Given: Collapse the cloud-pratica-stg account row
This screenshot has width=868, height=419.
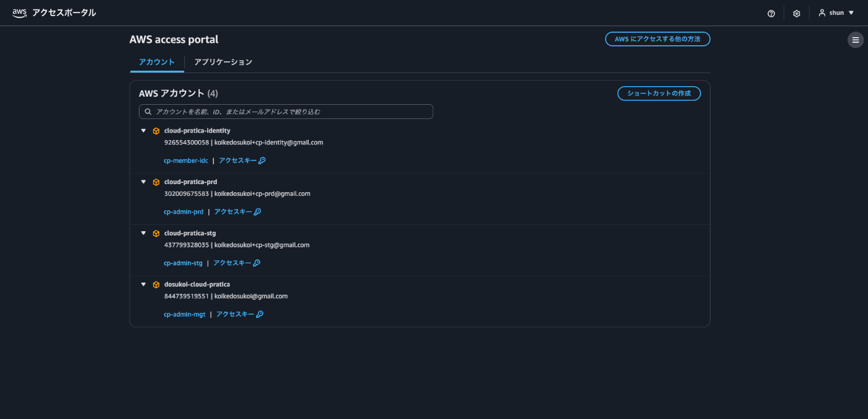Looking at the screenshot, I should point(143,233).
